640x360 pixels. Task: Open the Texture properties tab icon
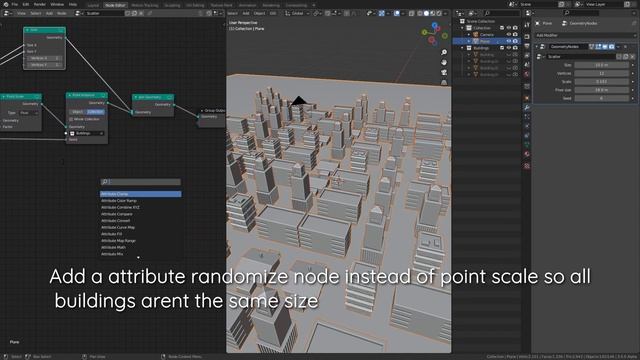(x=527, y=166)
